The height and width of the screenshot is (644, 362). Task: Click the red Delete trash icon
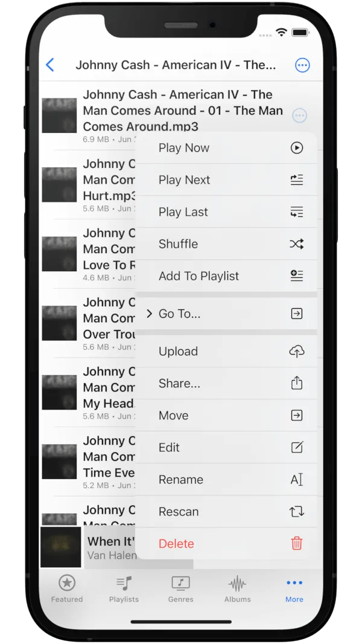click(x=296, y=543)
